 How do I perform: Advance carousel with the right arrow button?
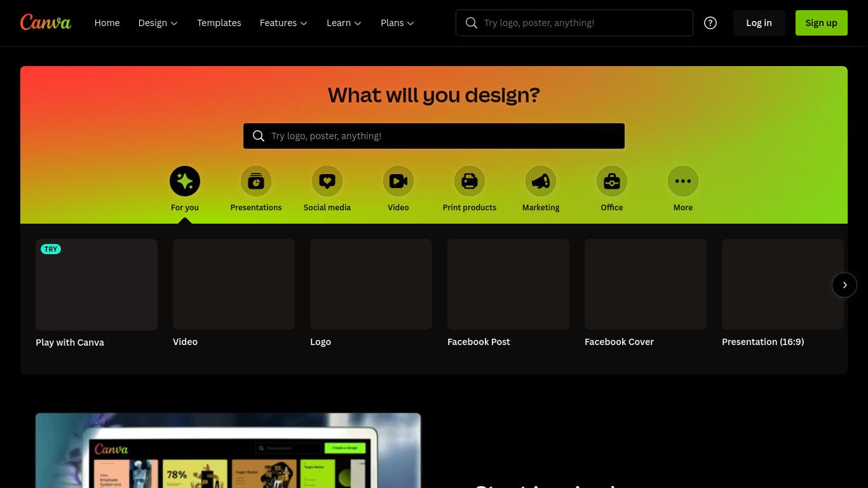click(844, 285)
